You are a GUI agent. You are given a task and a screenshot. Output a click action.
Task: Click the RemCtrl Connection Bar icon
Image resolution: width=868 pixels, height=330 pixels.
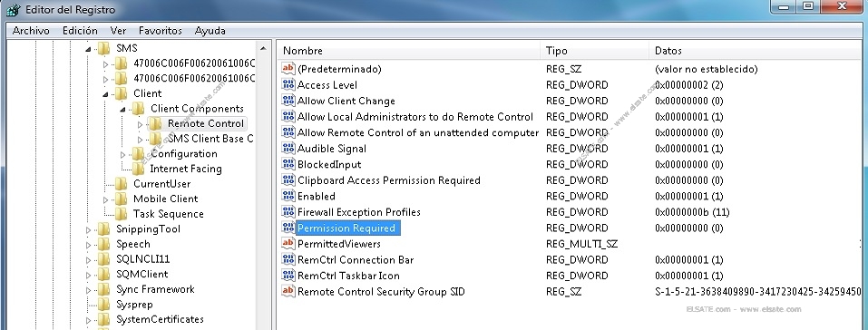[x=288, y=259]
